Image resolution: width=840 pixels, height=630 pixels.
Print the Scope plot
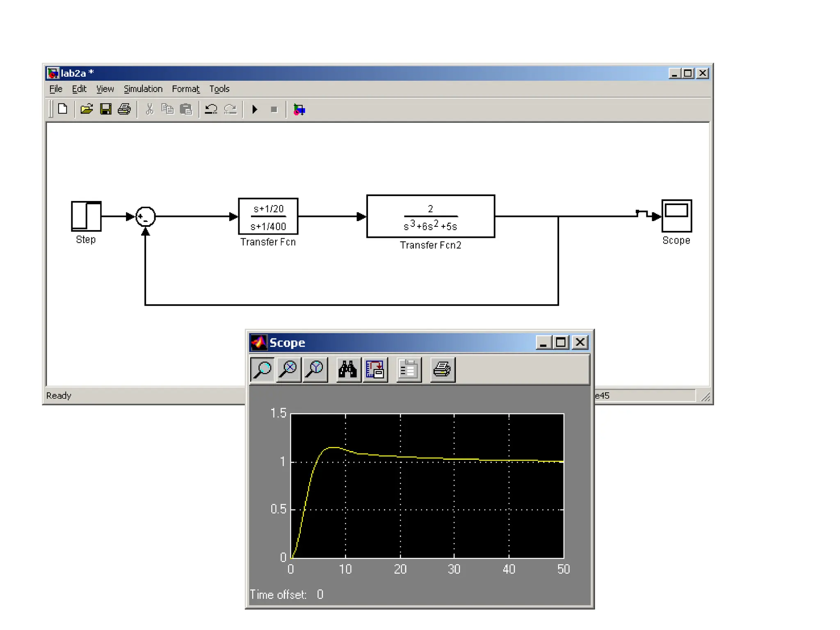click(442, 369)
